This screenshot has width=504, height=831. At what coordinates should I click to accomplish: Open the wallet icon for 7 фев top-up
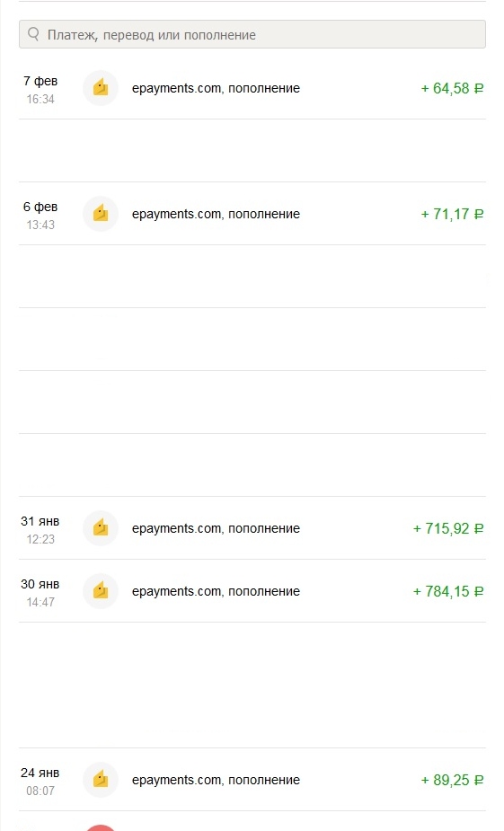[x=100, y=88]
